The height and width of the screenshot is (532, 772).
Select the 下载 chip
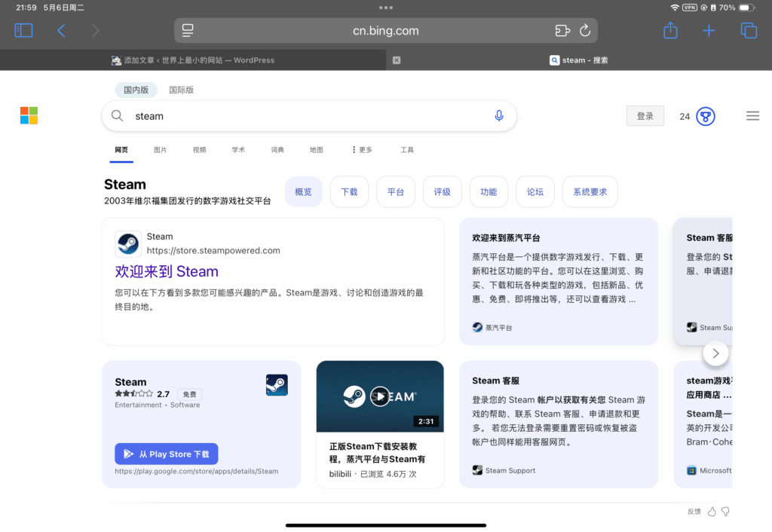[349, 191]
